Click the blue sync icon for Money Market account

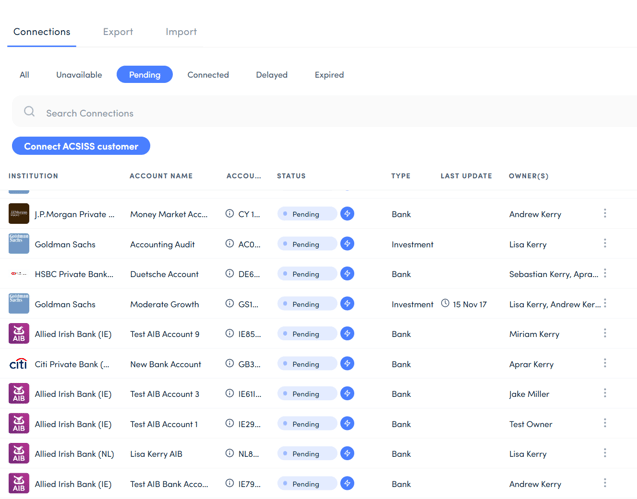click(x=347, y=214)
